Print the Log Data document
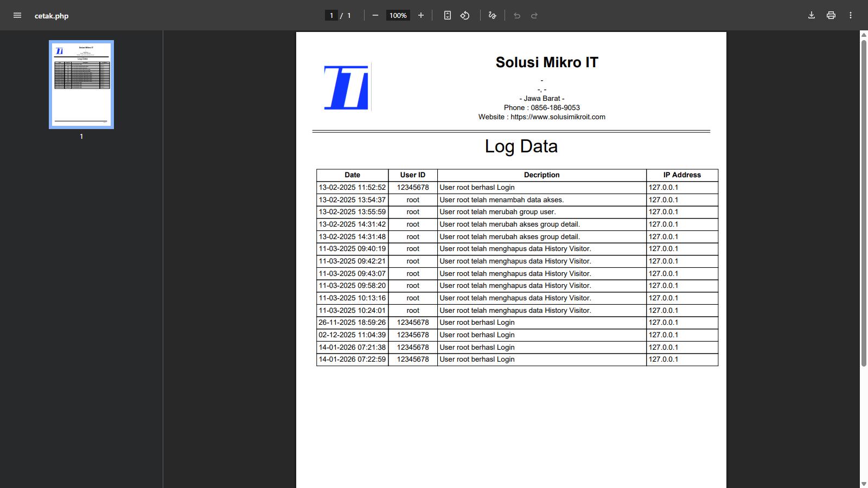Image resolution: width=868 pixels, height=488 pixels. click(831, 15)
